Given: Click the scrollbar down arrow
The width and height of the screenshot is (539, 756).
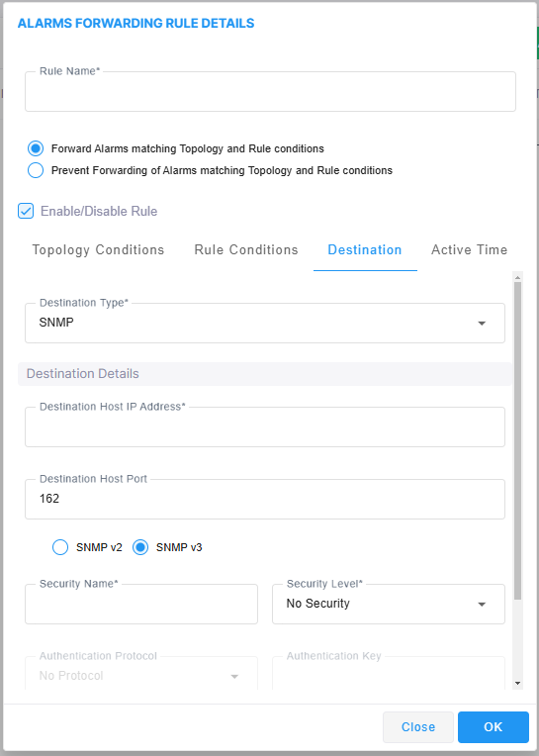Looking at the screenshot, I should click(518, 683).
